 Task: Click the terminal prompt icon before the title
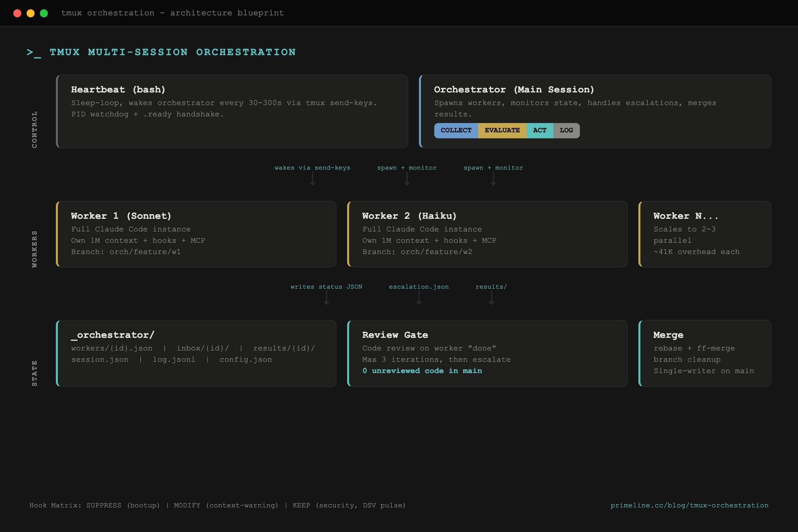34,53
